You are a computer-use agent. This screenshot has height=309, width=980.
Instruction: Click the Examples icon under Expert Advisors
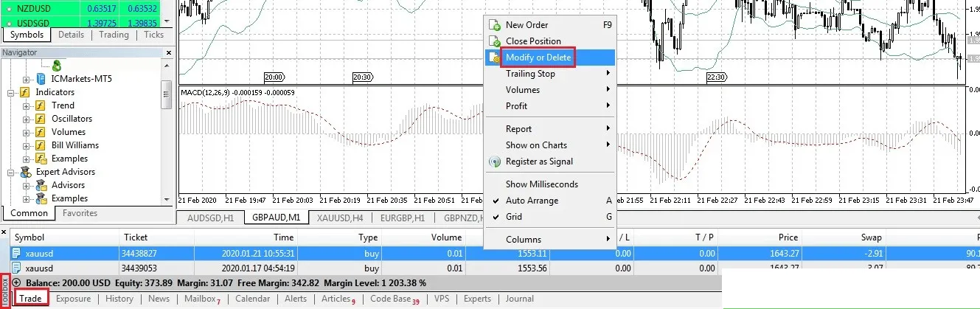tap(41, 198)
